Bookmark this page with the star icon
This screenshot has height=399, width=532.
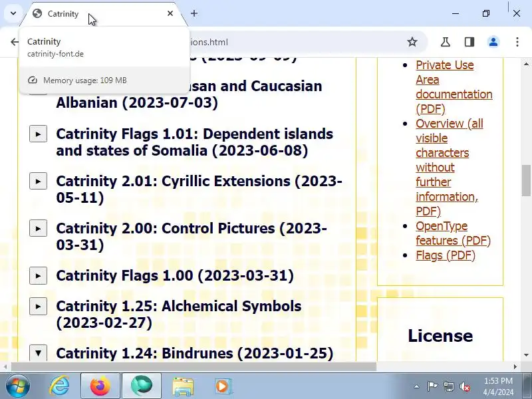point(412,42)
